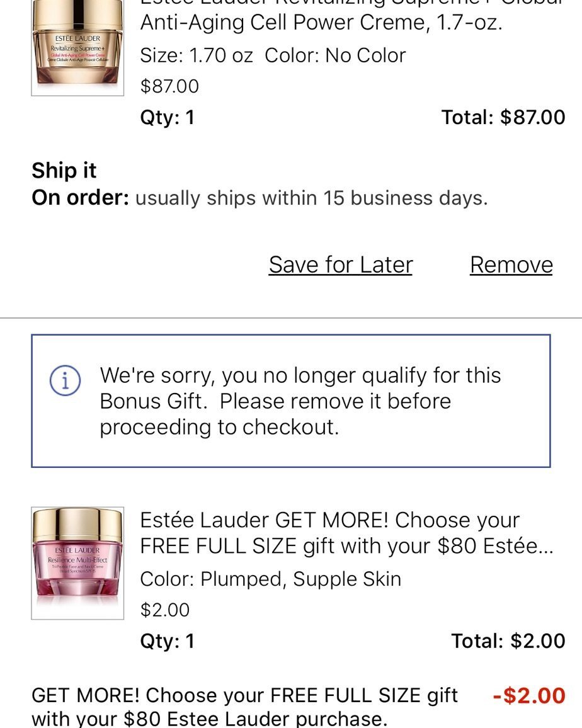Click the Anti-Aging Cell Power Creme title

(x=321, y=23)
